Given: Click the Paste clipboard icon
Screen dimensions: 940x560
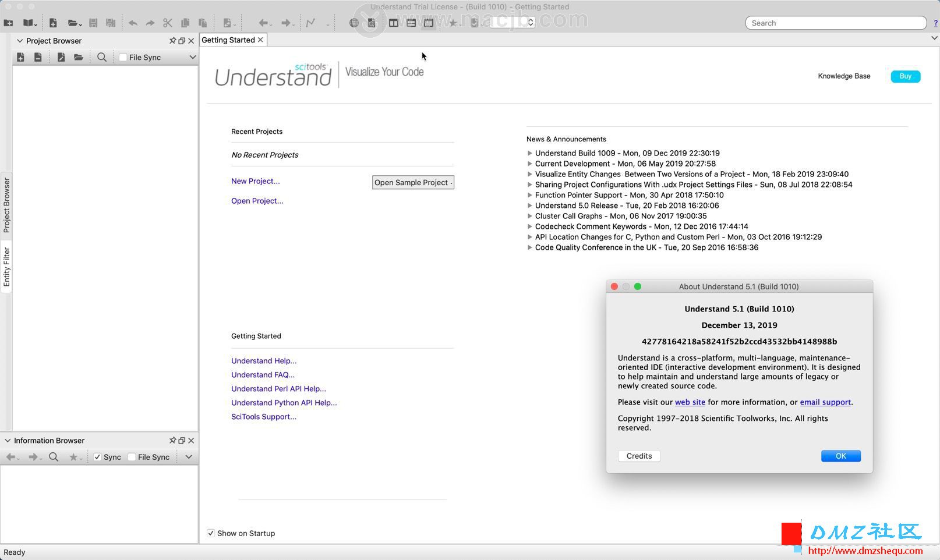Looking at the screenshot, I should click(x=203, y=23).
